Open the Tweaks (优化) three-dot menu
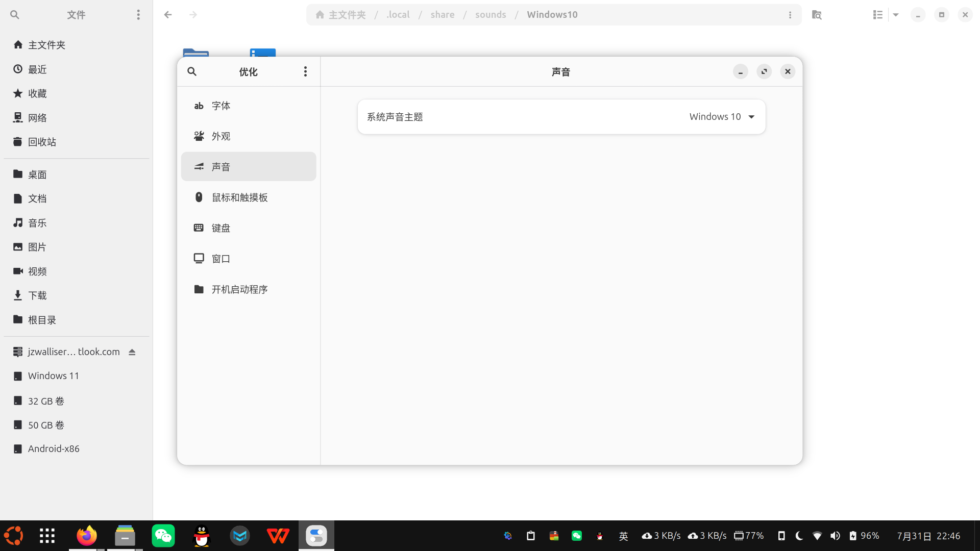The height and width of the screenshot is (551, 980). pos(305,71)
